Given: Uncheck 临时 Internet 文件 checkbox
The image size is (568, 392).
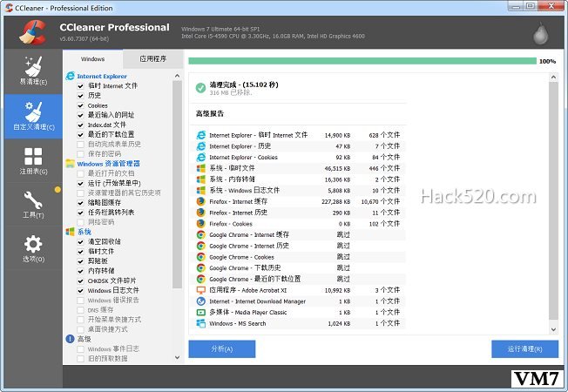Looking at the screenshot, I should click(80, 86).
